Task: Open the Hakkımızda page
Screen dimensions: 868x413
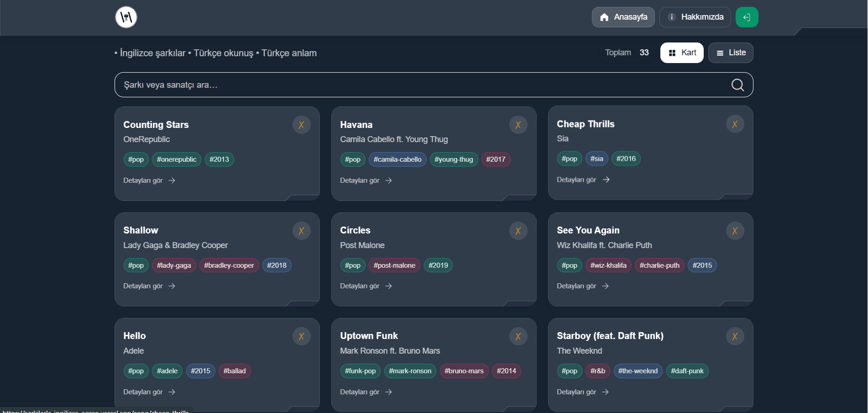Action: pyautogui.click(x=695, y=17)
